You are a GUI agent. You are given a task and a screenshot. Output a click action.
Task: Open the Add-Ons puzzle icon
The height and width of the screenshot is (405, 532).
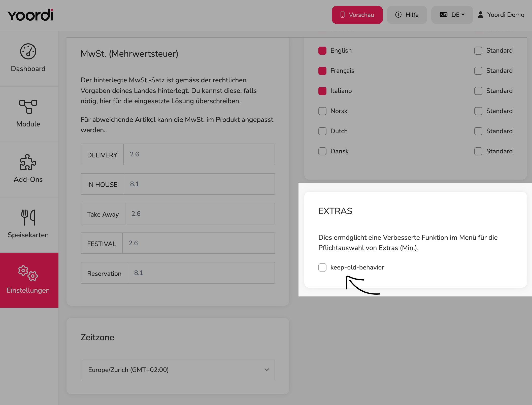point(28,162)
